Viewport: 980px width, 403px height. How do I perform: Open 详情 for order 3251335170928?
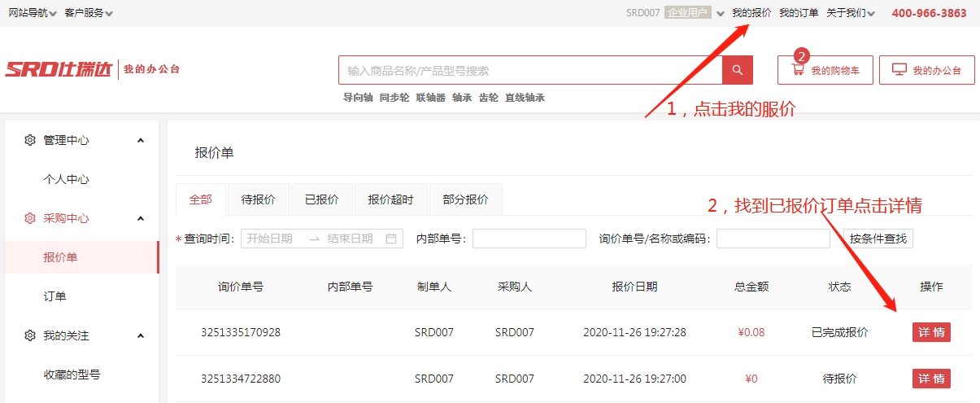[931, 332]
